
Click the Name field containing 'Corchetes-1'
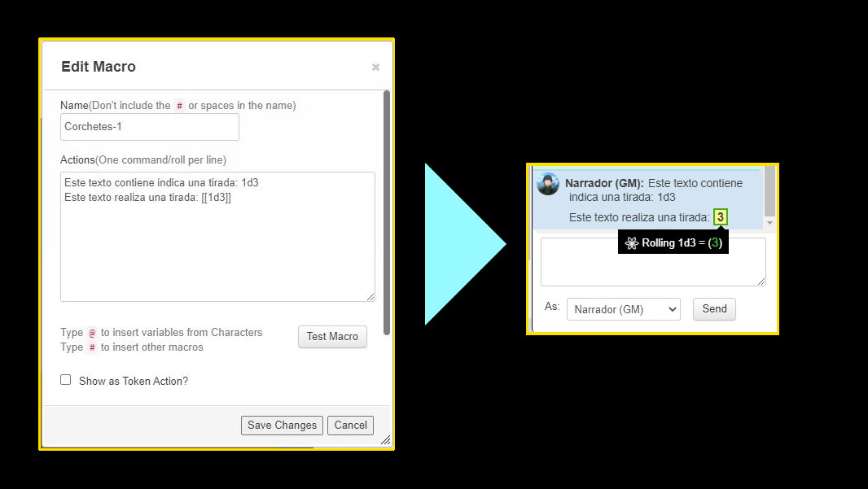click(149, 127)
